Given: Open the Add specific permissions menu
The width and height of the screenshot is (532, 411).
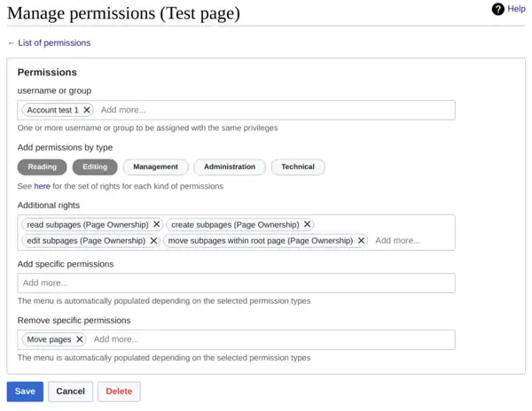Looking at the screenshot, I should pyautogui.click(x=236, y=283).
